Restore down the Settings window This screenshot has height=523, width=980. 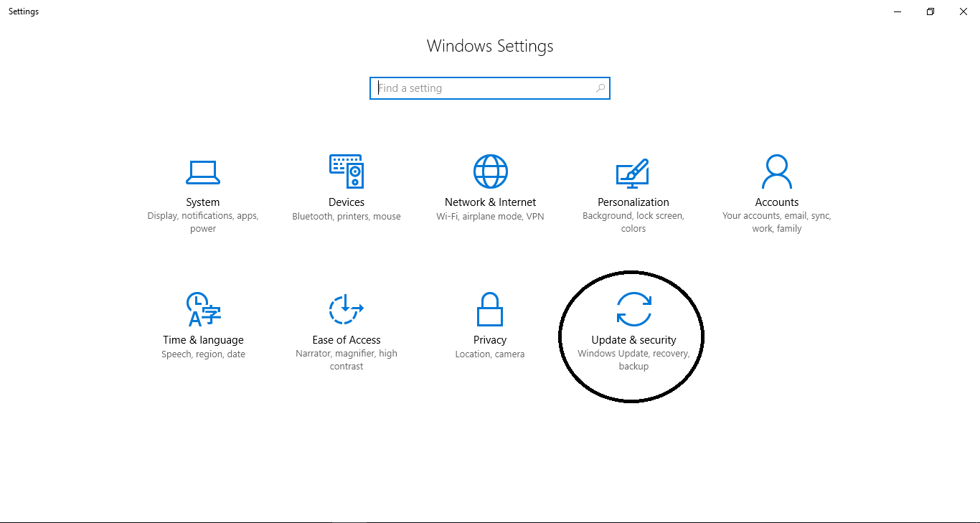coord(930,11)
